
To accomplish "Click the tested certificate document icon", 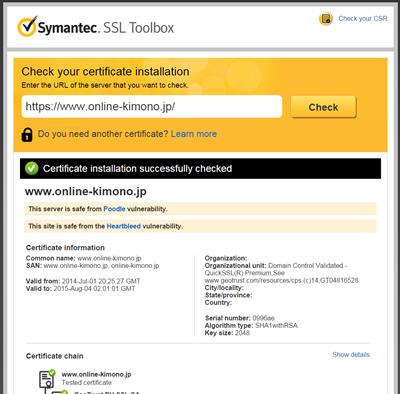I will pyautogui.click(x=47, y=379).
